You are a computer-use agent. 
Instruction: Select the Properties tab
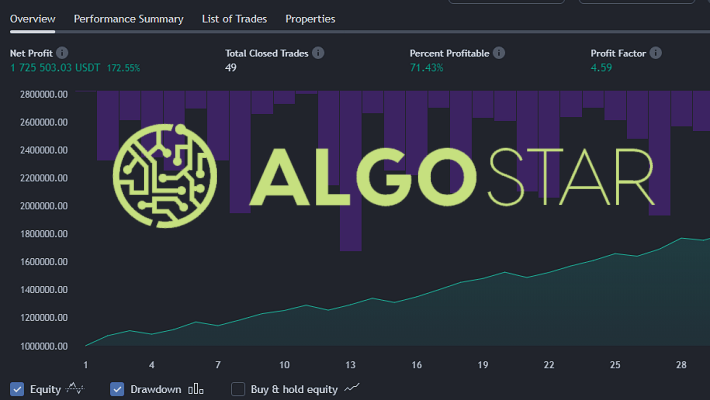pyautogui.click(x=310, y=19)
